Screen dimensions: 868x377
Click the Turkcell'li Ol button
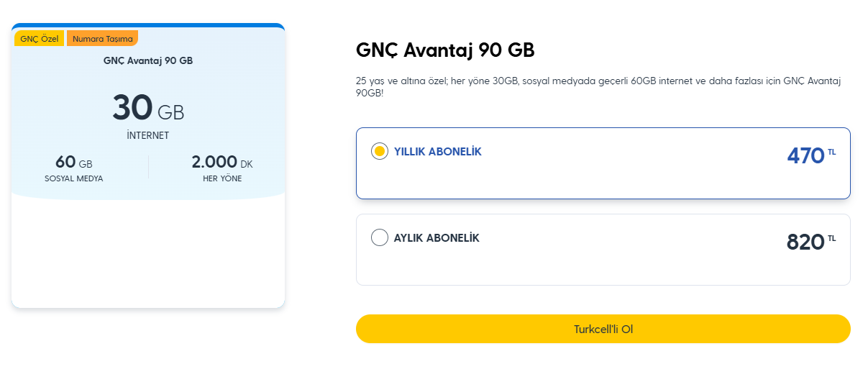(603, 330)
